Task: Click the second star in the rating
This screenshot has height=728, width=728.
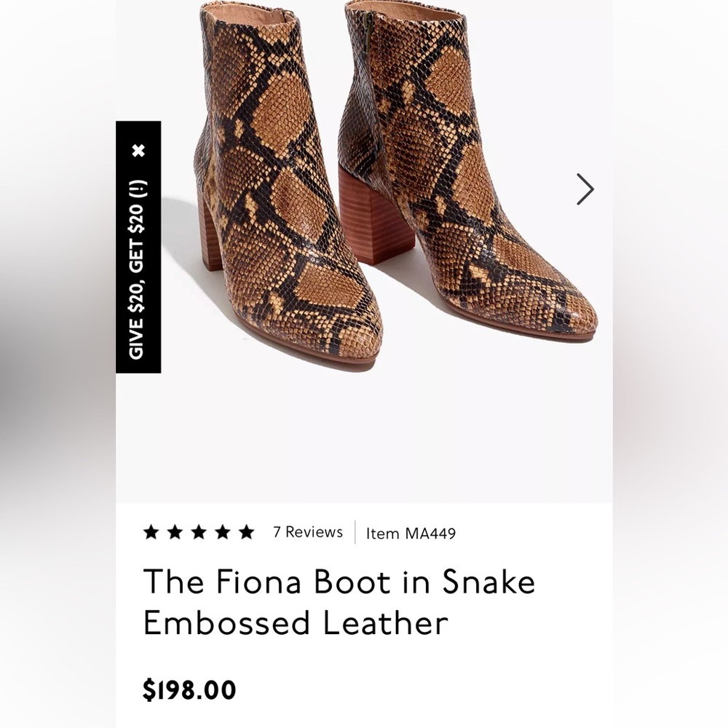Action: (175, 533)
